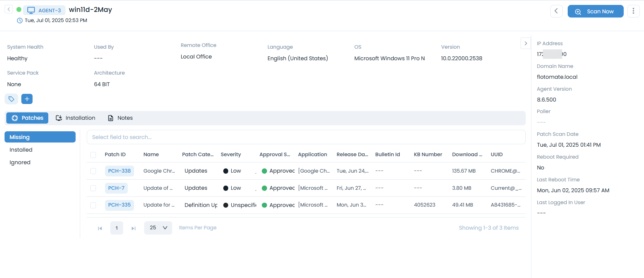Click the flotomate.local domain name

click(x=557, y=77)
